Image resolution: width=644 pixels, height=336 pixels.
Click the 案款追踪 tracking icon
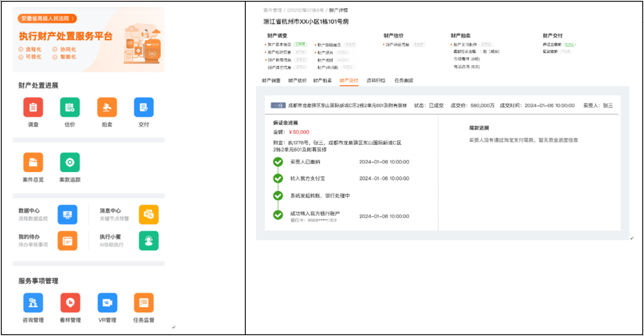coord(70,162)
